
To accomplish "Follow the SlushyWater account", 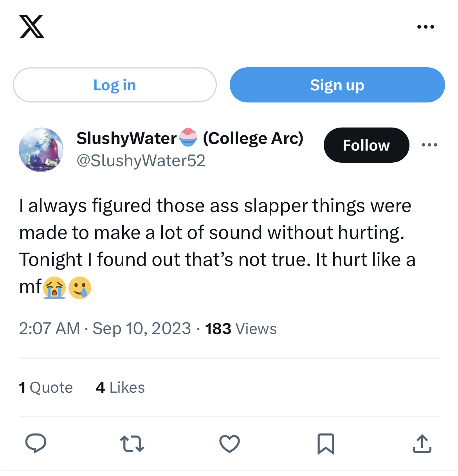I will click(366, 145).
